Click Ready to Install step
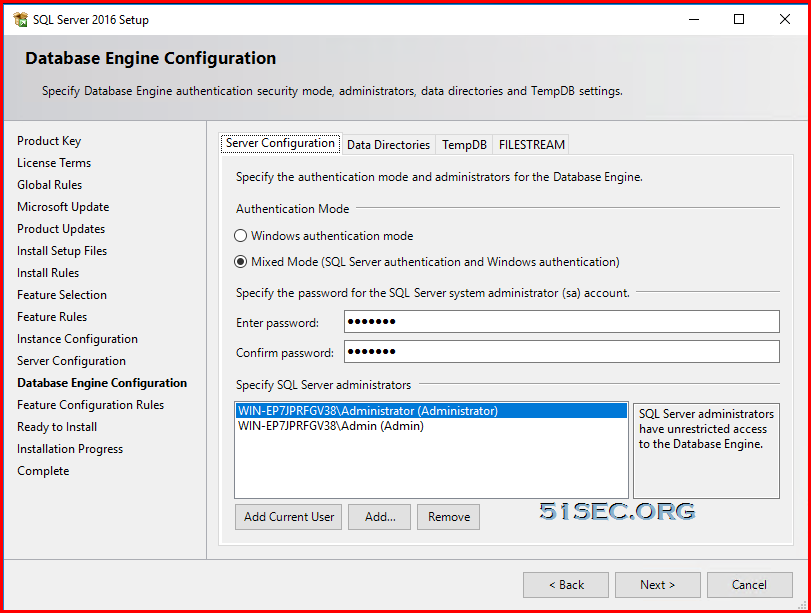Screen dimensions: 811x613 point(57,427)
